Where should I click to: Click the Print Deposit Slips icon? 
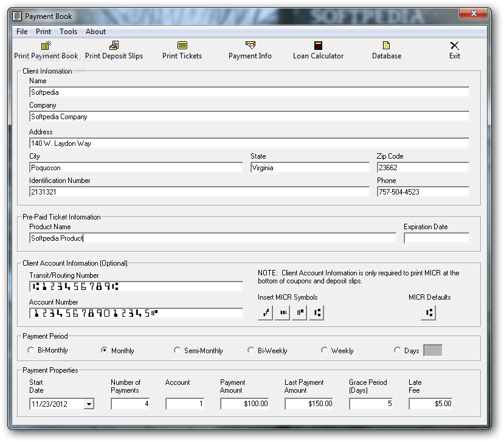[114, 46]
